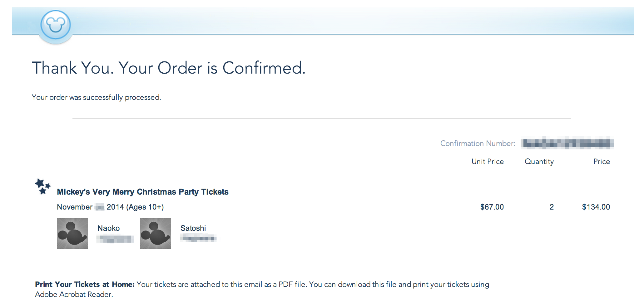This screenshot has height=305, width=644.
Task: Click the guest name Satoshi
Action: pyautogui.click(x=193, y=228)
